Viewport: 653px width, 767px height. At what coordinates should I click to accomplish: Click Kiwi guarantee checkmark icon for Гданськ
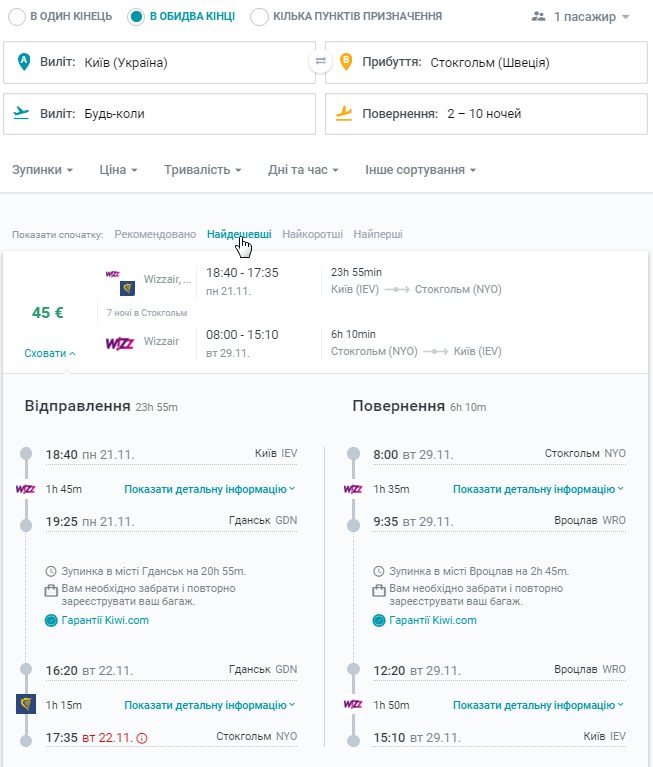tap(51, 621)
